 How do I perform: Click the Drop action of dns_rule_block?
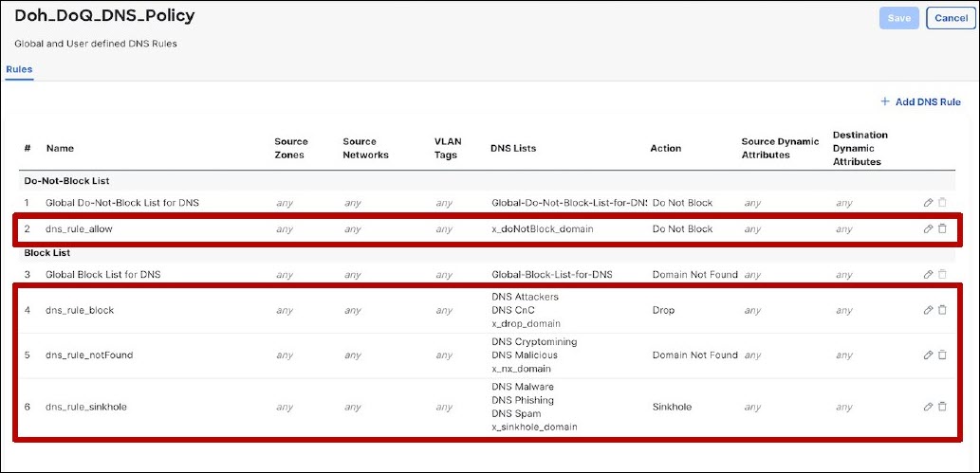[663, 310]
